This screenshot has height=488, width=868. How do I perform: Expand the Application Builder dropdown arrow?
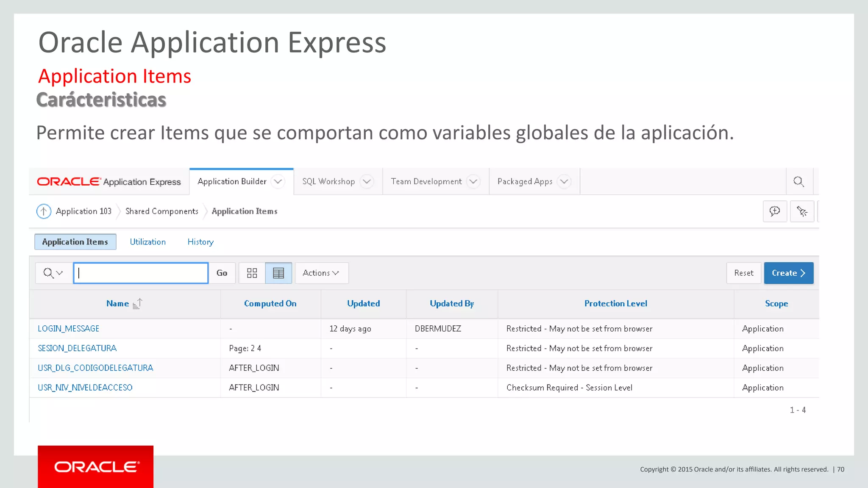click(278, 182)
